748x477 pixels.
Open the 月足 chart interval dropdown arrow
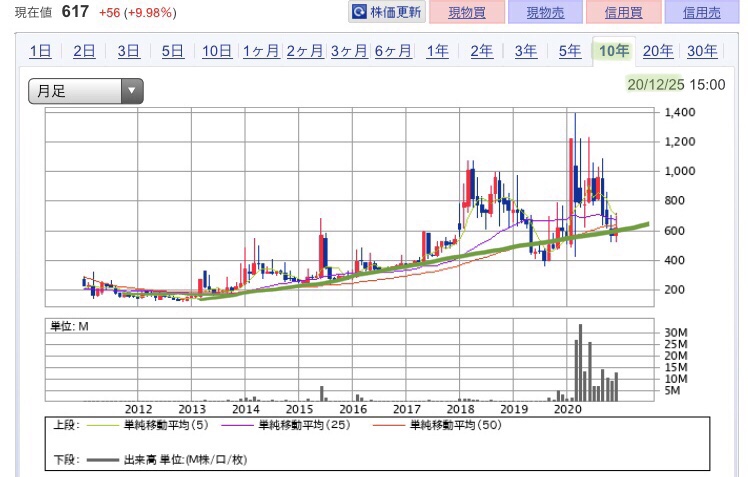coord(132,91)
